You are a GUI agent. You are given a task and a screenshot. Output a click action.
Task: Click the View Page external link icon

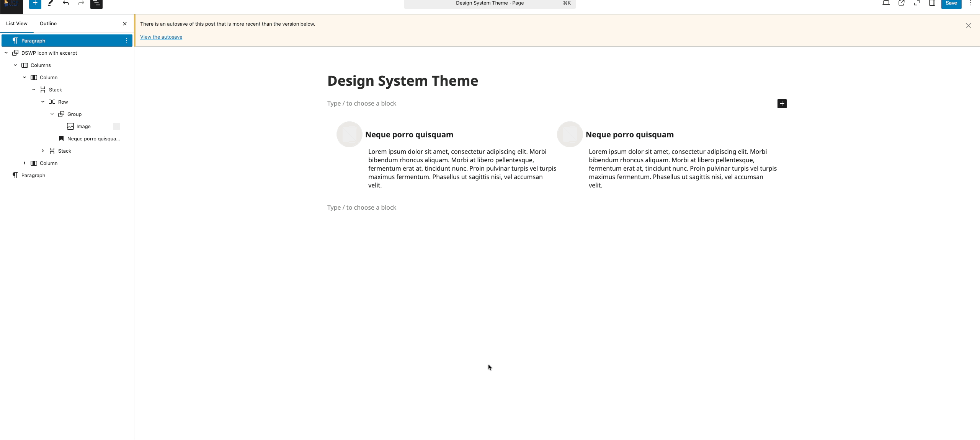901,3
